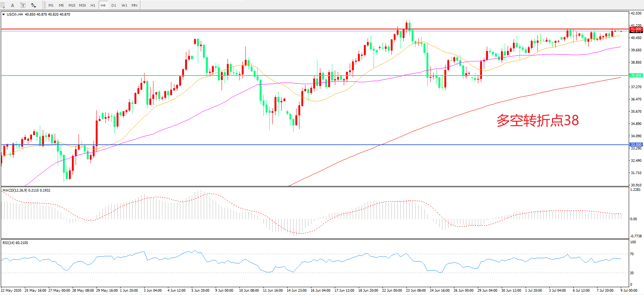Select the red Chinese text annotation
Screen dimensions: 644x295
tap(537, 121)
